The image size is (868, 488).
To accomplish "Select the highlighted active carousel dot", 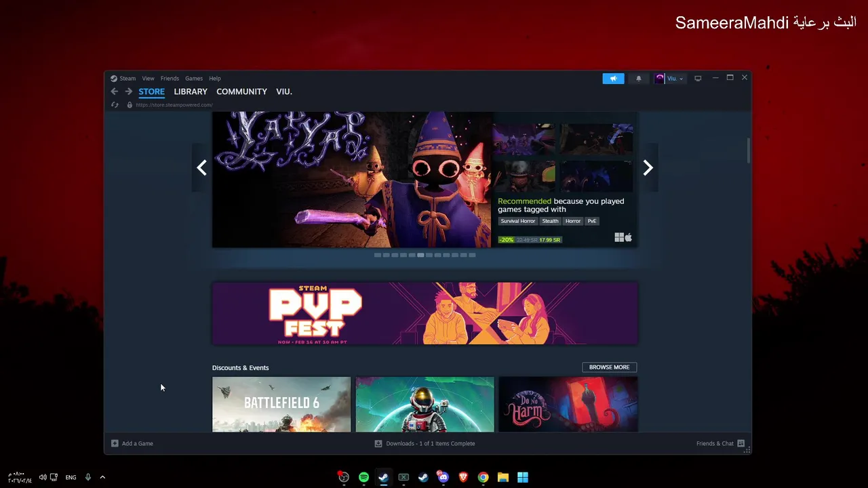I will [x=420, y=255].
